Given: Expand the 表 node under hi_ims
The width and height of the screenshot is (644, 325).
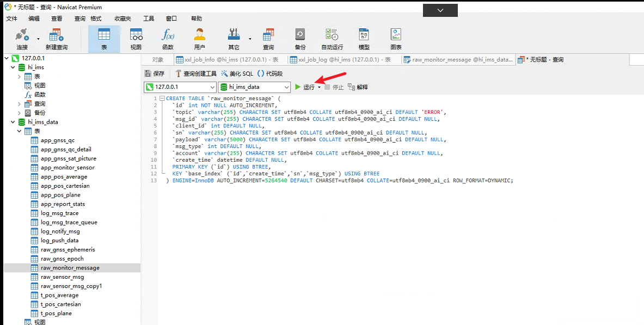Looking at the screenshot, I should point(20,77).
